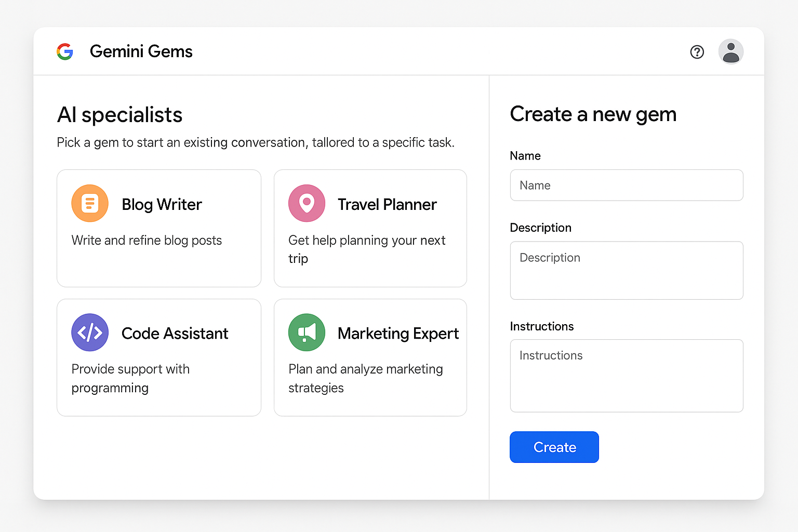Click the pink Travel Planner pin icon
Image resolution: width=798 pixels, height=532 pixels.
[x=307, y=203]
